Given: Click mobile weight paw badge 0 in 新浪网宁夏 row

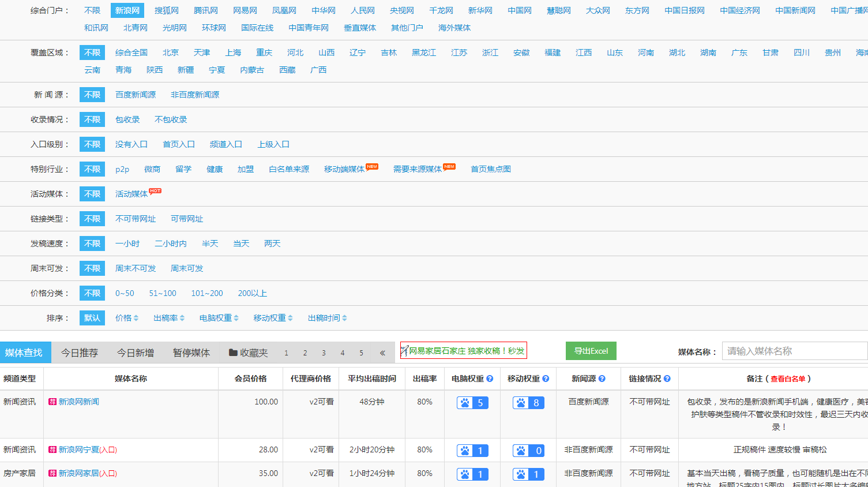Looking at the screenshot, I should [528, 451].
